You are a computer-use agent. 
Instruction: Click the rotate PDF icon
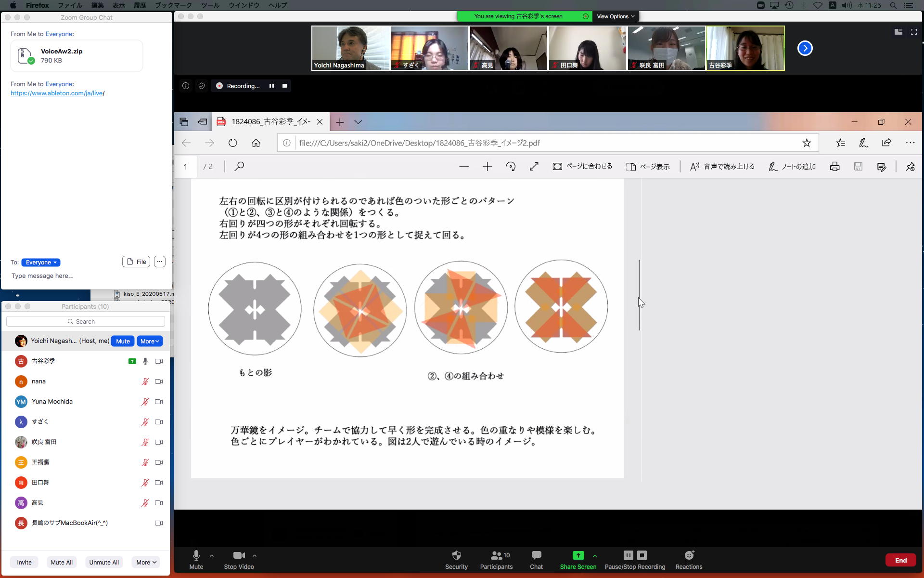511,167
